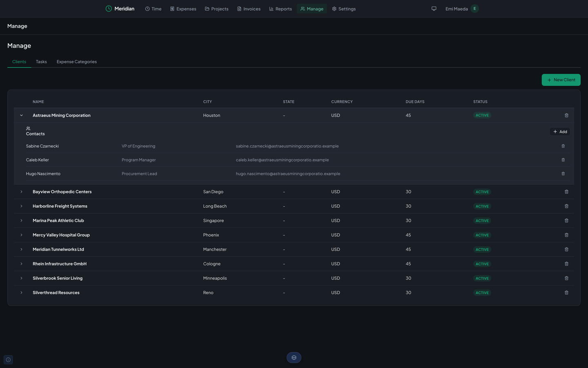Go to Projects page

[x=216, y=9]
